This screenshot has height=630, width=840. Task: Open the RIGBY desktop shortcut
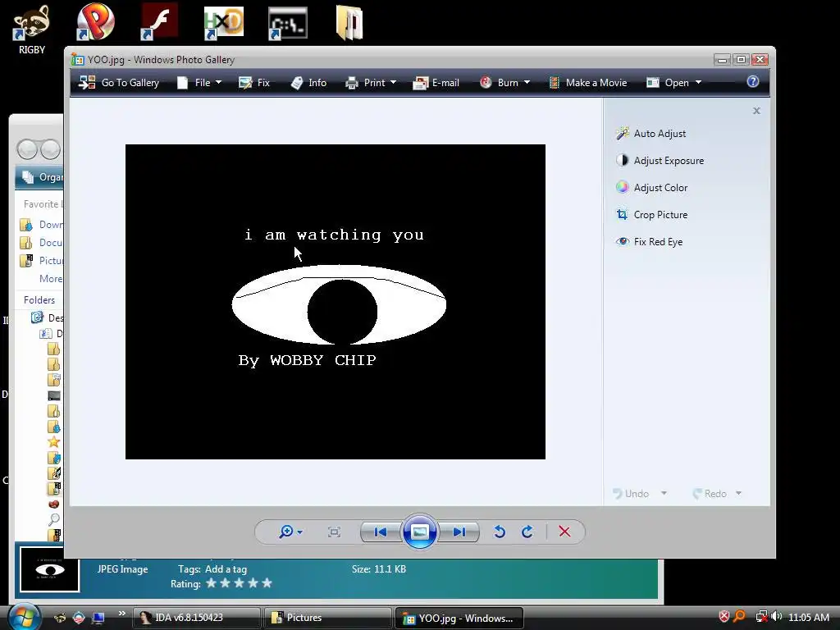tap(32, 30)
